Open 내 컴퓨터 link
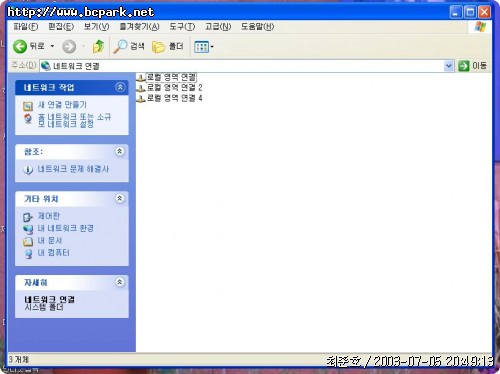The image size is (500, 374). click(x=53, y=253)
